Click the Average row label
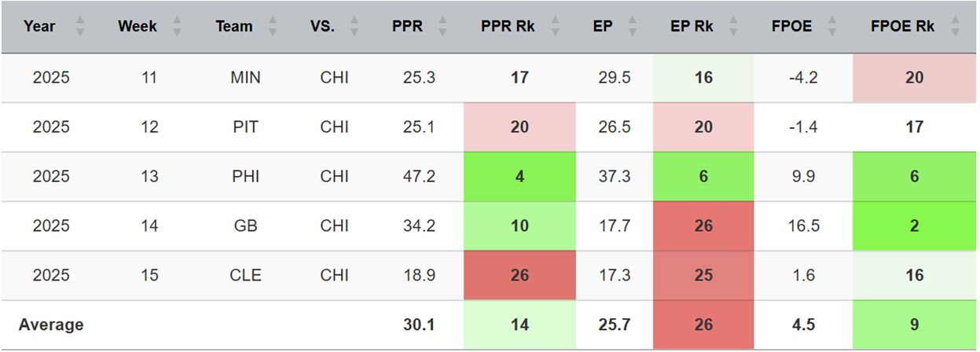 click(51, 324)
